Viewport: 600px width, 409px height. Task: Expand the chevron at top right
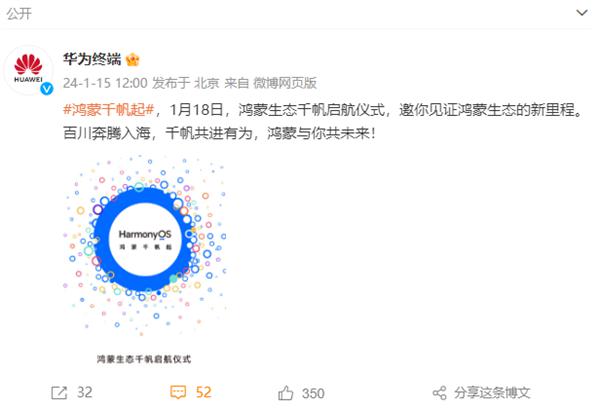pos(582,13)
